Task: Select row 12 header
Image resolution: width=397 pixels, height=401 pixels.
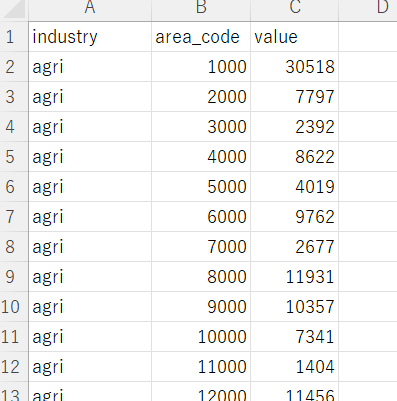Action: click(14, 367)
